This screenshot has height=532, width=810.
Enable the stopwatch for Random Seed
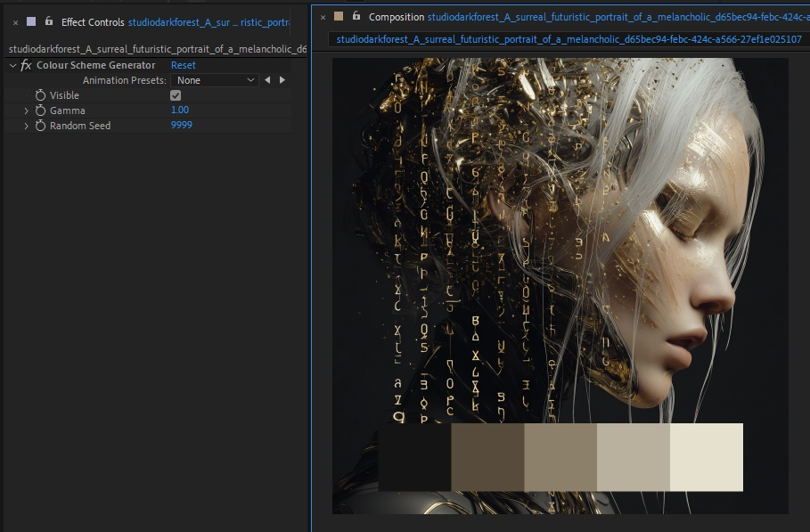click(x=40, y=126)
